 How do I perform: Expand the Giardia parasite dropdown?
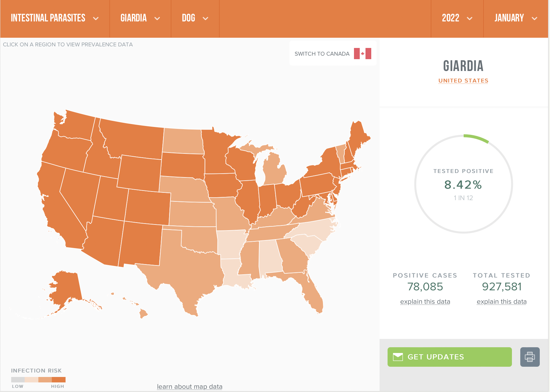[x=140, y=19]
